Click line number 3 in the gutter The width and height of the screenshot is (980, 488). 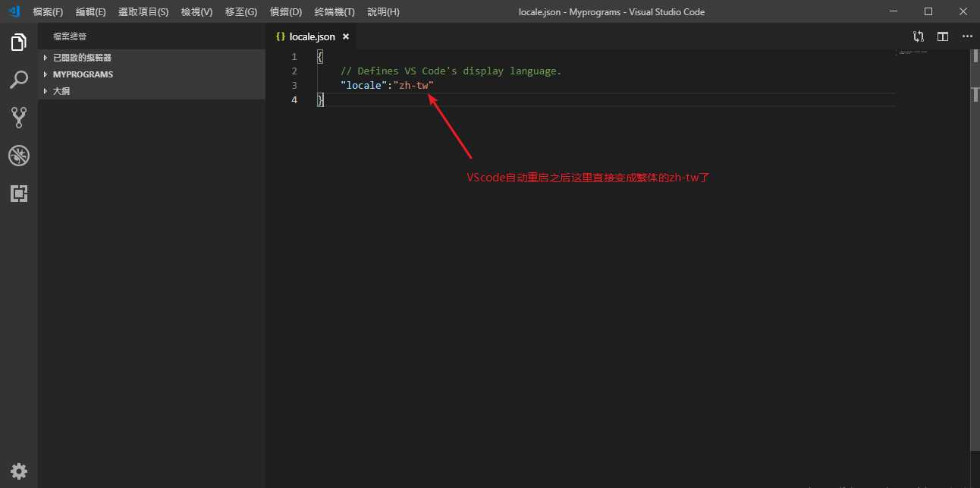[294, 85]
